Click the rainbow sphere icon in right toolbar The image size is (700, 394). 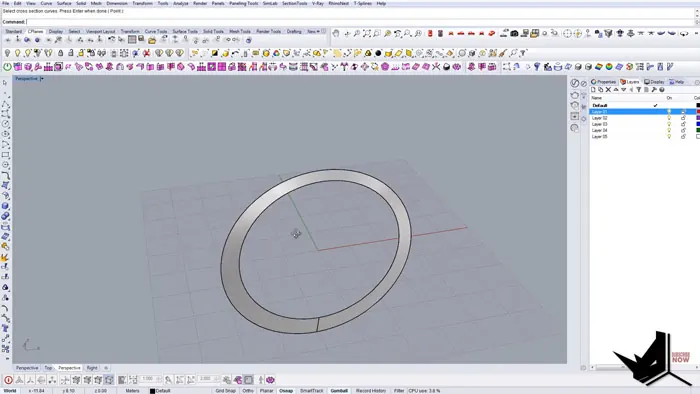click(609, 67)
